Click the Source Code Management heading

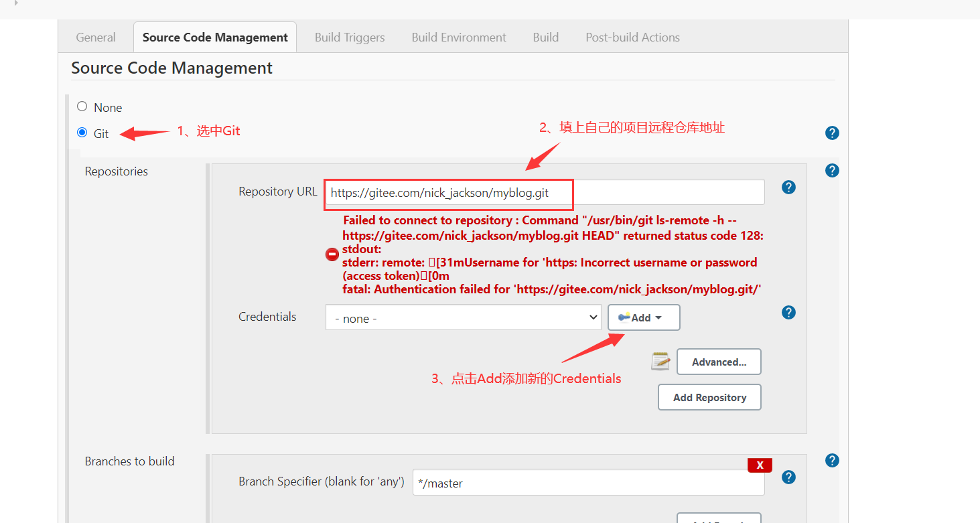coord(171,68)
